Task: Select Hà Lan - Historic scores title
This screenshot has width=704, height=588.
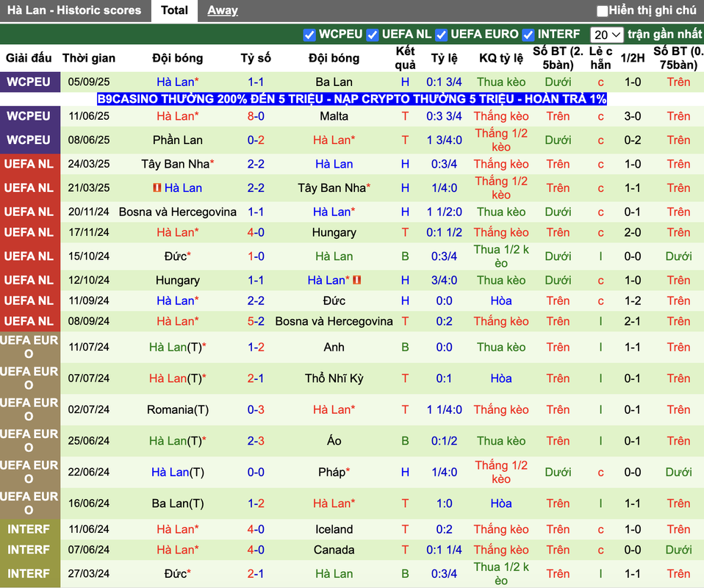Action: (x=74, y=10)
